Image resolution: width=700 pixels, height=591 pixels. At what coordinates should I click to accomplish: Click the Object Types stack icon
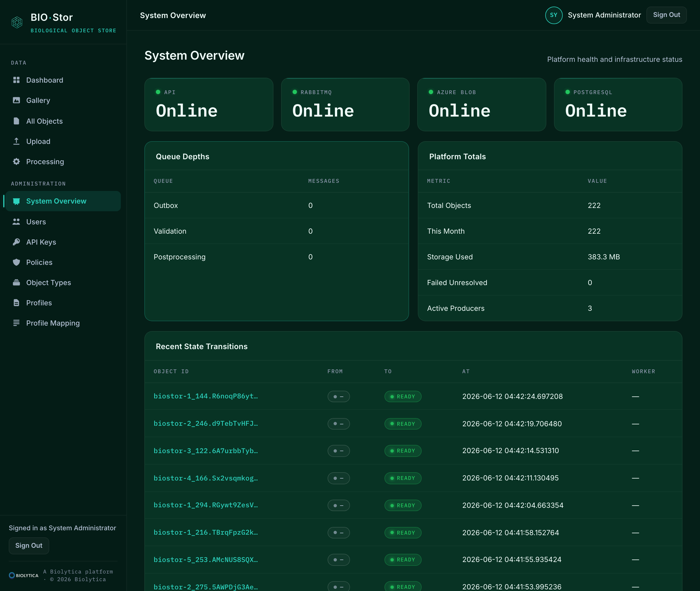point(16,282)
